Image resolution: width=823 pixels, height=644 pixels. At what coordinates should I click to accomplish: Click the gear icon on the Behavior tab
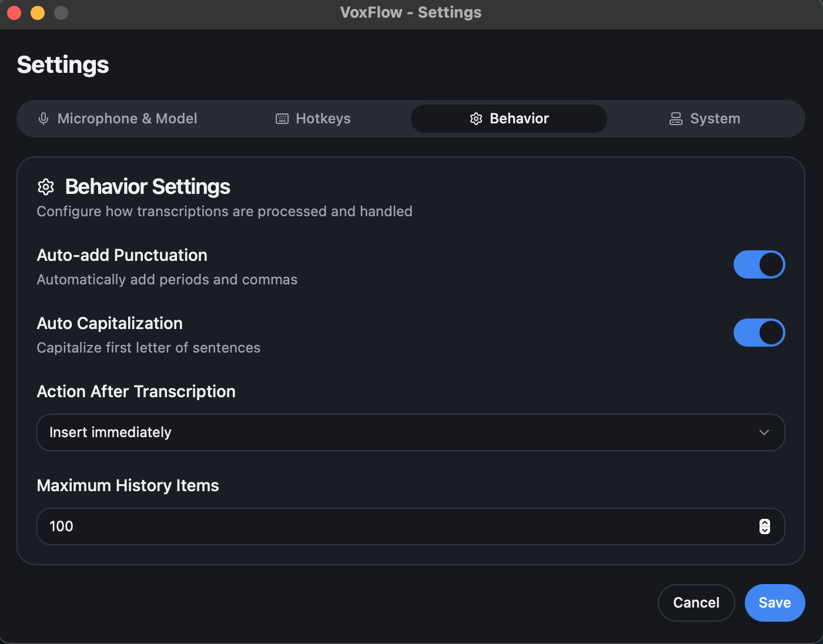[476, 118]
